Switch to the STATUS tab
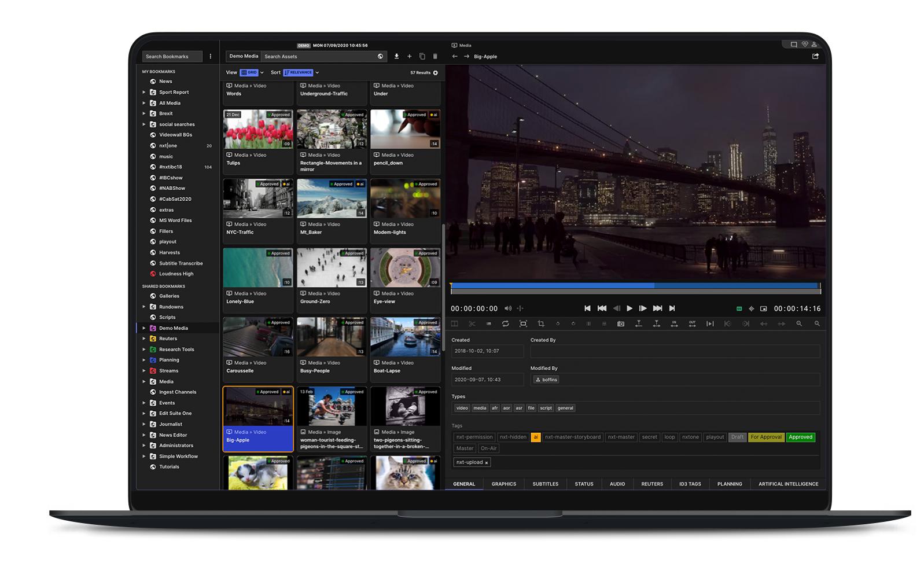Image resolution: width=924 pixels, height=574 pixels. (584, 484)
